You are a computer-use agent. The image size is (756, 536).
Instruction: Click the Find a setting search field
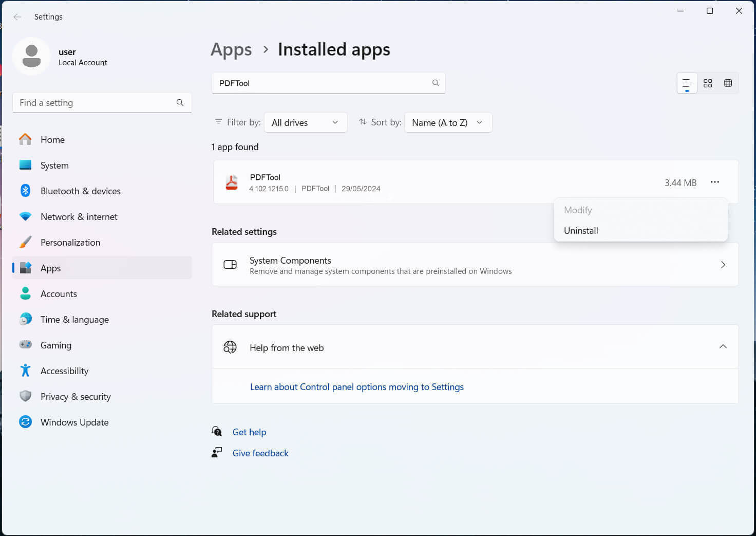[102, 103]
